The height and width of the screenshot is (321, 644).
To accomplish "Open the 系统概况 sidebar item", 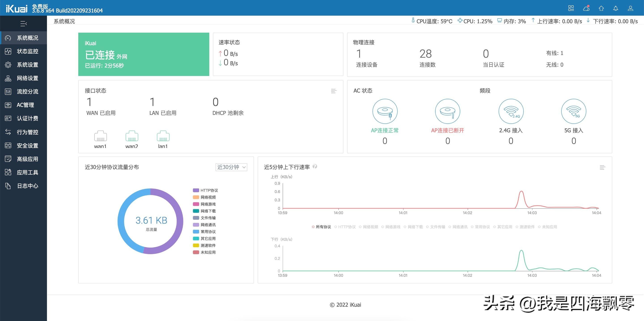I will pos(23,38).
